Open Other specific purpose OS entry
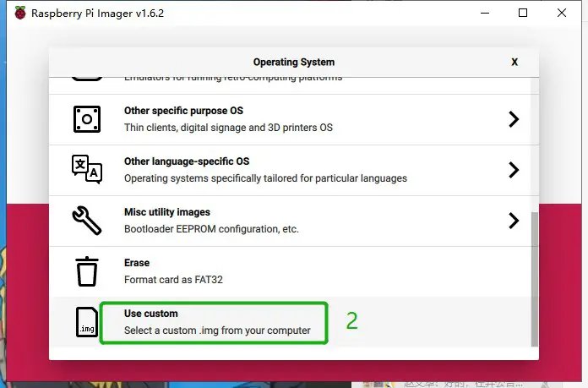 [291, 119]
